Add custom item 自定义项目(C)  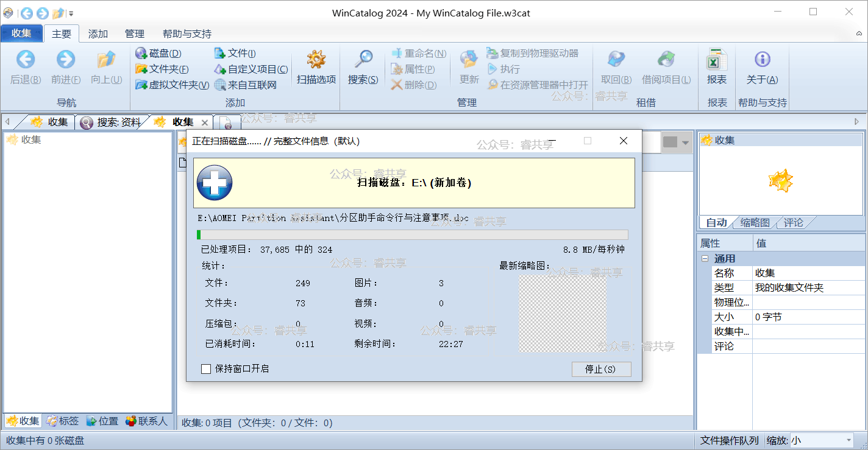tap(251, 69)
